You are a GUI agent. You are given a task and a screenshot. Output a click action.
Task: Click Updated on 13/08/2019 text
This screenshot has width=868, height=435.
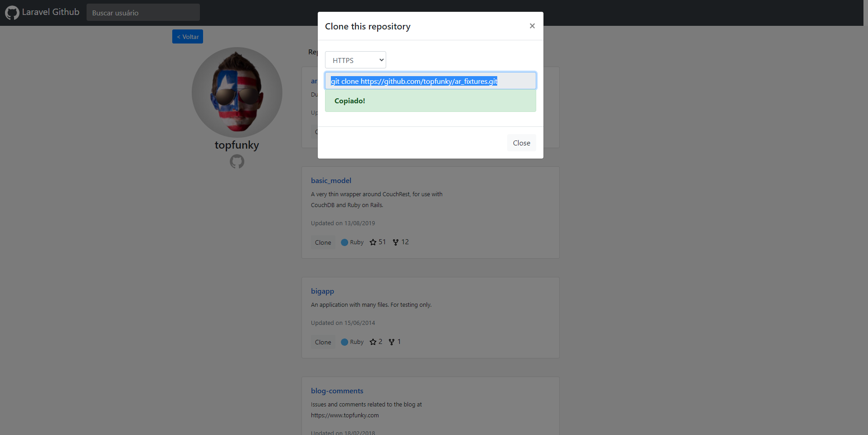343,223
